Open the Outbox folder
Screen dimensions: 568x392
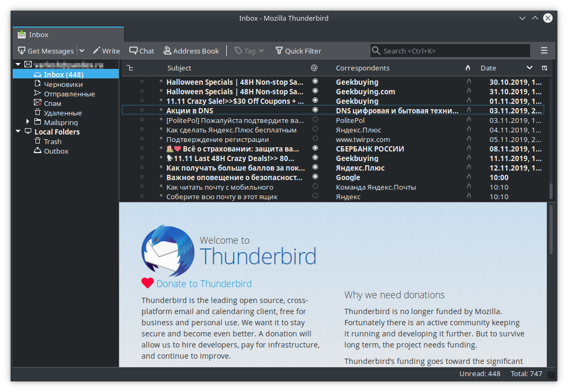(x=56, y=151)
